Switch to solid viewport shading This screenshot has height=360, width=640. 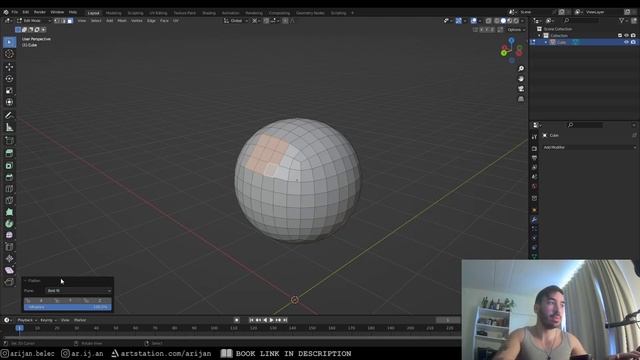pyautogui.click(x=503, y=21)
